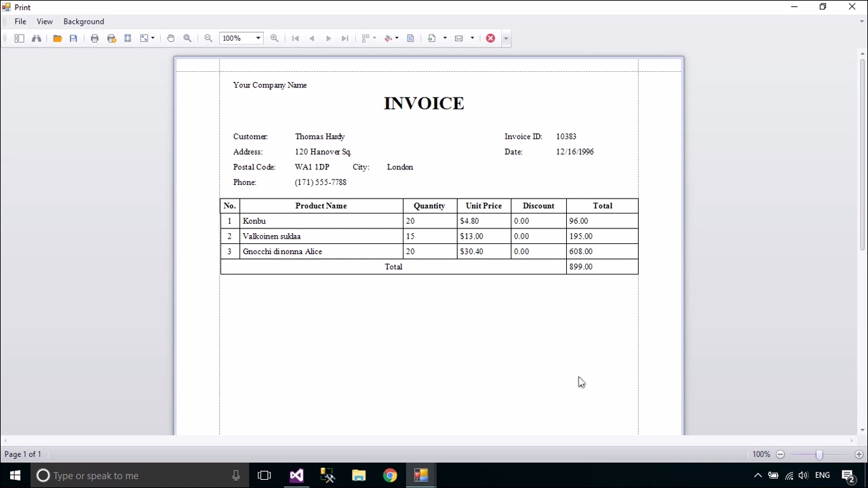Expand the Export Document dropdown arrow

tap(445, 39)
